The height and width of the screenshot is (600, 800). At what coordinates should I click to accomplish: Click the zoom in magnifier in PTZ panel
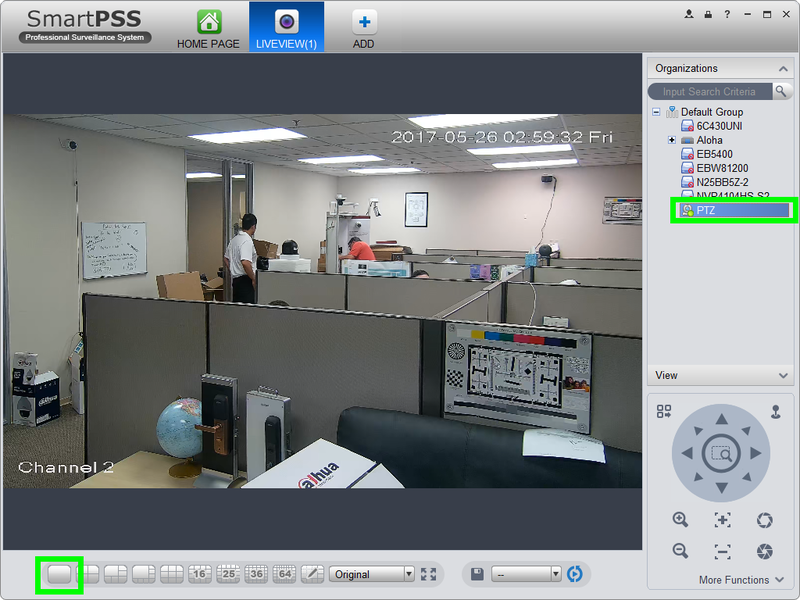680,519
